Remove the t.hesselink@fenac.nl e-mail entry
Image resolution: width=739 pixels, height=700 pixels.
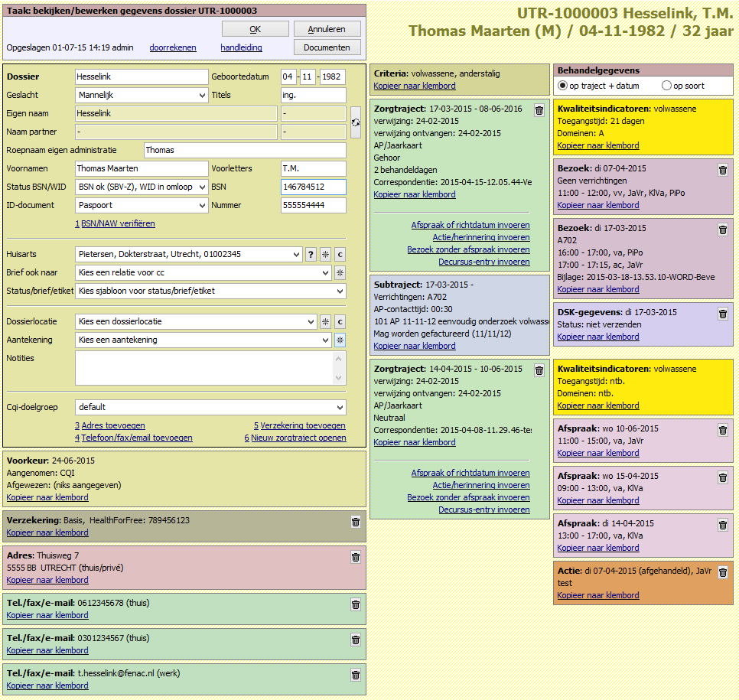[355, 675]
